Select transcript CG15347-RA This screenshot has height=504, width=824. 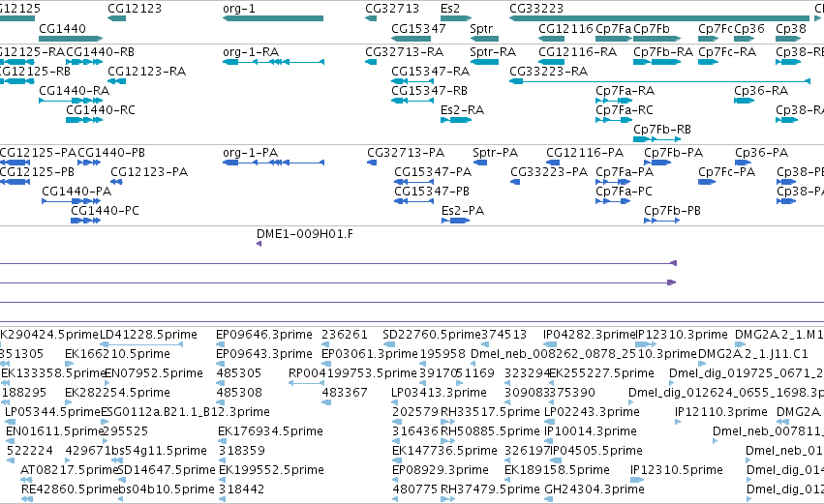click(x=430, y=71)
